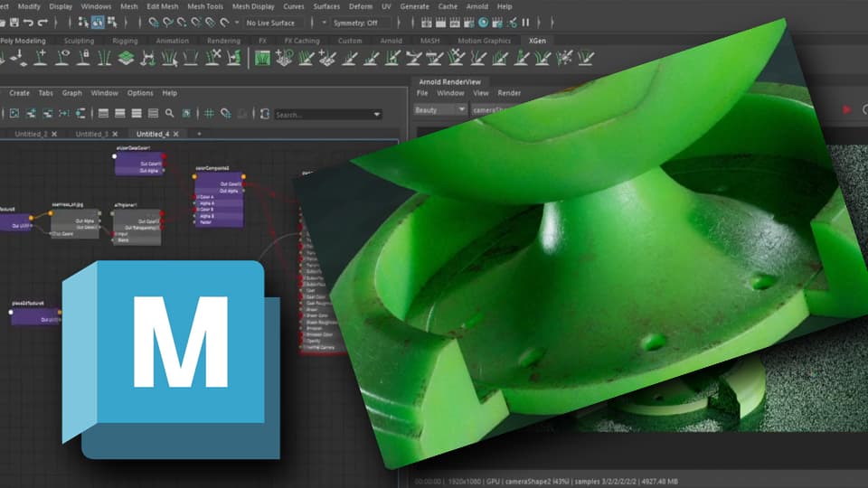Click the redo arrow icon

coord(42,23)
